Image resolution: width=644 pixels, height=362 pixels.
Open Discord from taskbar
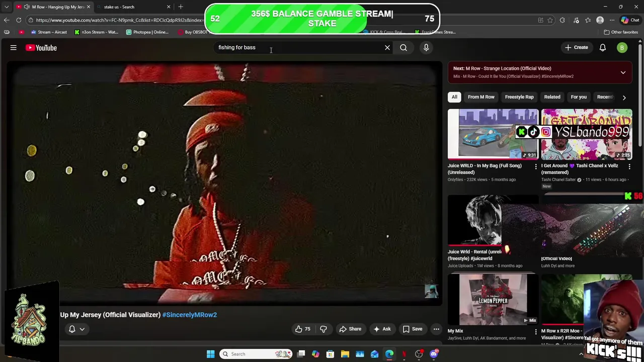point(434,354)
